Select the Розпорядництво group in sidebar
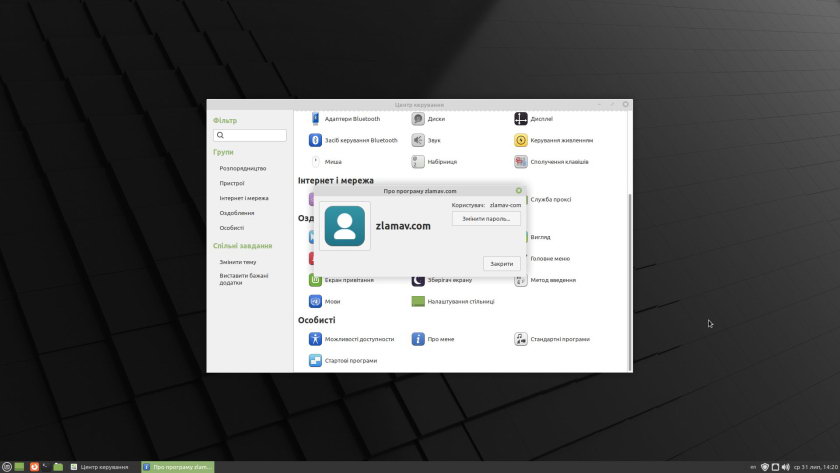The height and width of the screenshot is (473, 840). [243, 168]
